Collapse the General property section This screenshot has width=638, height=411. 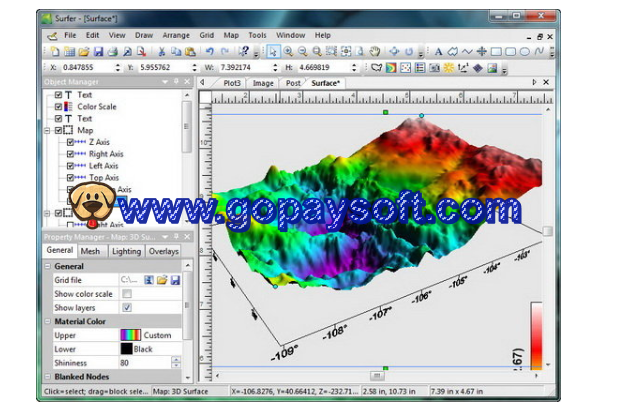click(48, 267)
